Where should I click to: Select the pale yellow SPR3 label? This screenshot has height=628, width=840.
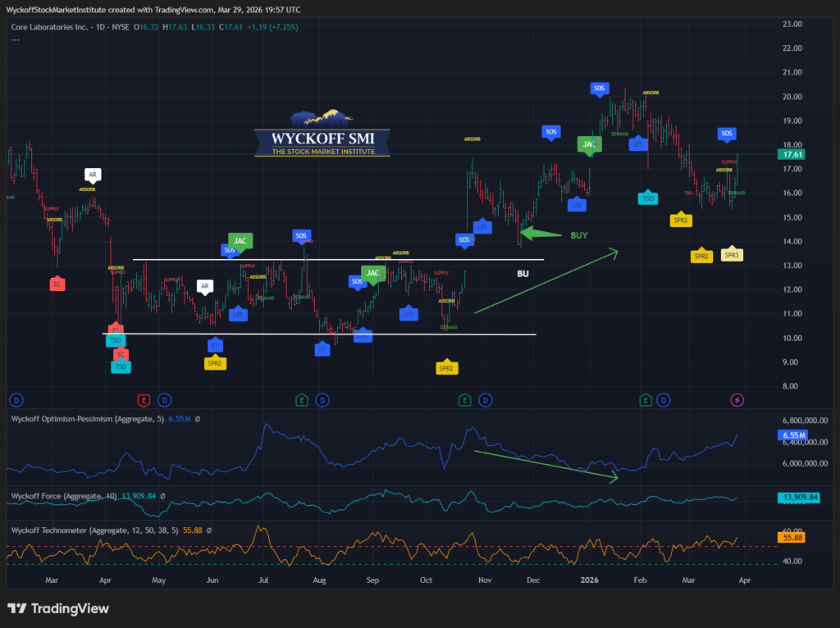tap(731, 255)
